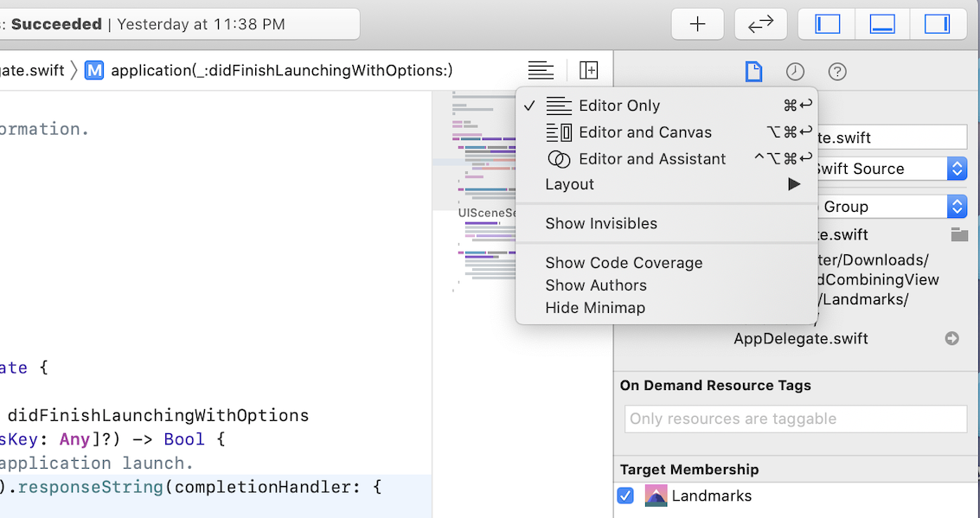The height and width of the screenshot is (518, 980).
Task: Open the File inspector tab
Action: point(753,72)
